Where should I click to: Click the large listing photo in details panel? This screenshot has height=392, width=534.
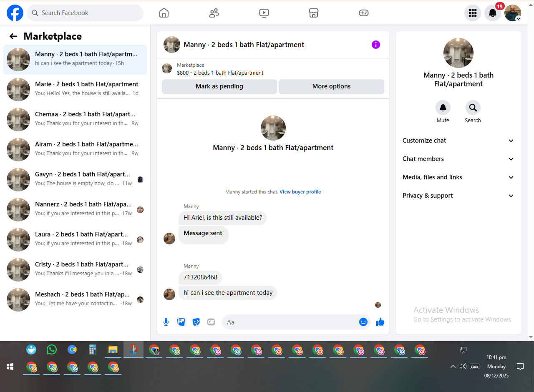(x=458, y=53)
